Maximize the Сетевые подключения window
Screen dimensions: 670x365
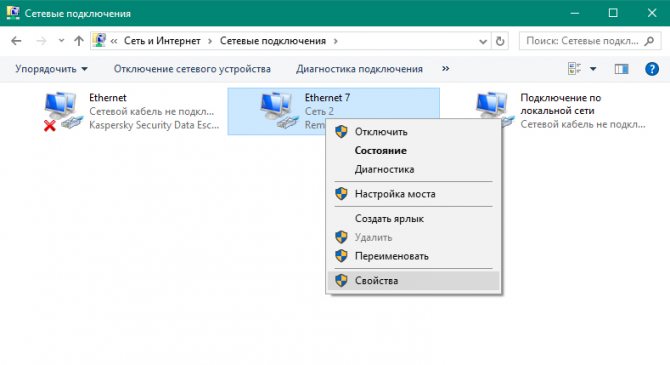[x=613, y=13]
